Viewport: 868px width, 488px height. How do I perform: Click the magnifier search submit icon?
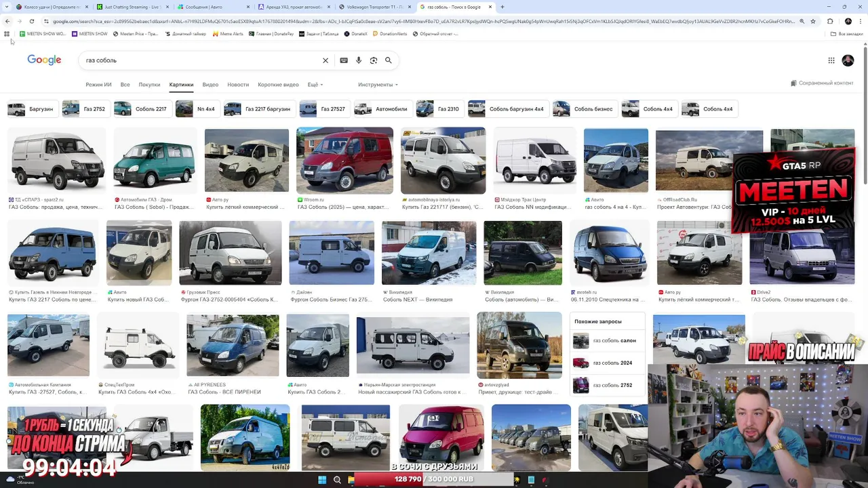(x=389, y=60)
